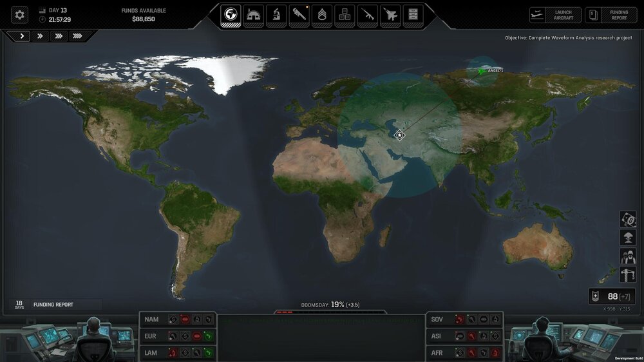Image resolution: width=644 pixels, height=362 pixels.
Task: Click AFR's third shield icon
Action: 484,353
